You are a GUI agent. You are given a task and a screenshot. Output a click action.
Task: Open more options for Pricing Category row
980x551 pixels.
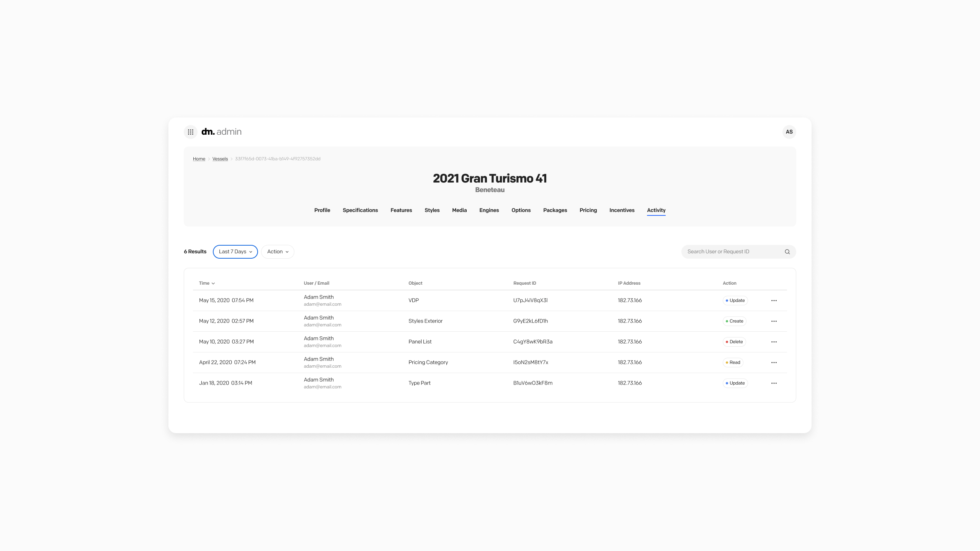click(774, 362)
